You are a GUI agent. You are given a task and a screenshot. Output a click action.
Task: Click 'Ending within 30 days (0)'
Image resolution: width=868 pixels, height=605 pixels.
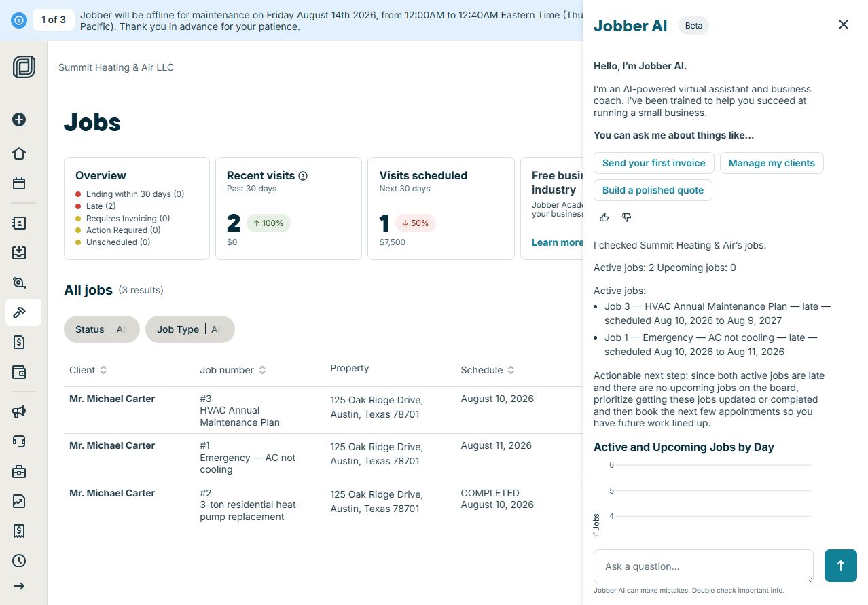tap(135, 194)
